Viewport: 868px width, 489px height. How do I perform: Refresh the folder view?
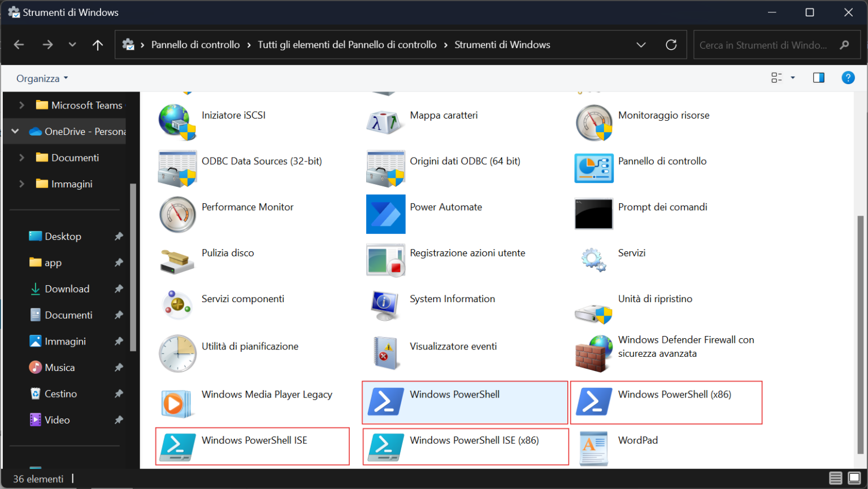pyautogui.click(x=671, y=45)
